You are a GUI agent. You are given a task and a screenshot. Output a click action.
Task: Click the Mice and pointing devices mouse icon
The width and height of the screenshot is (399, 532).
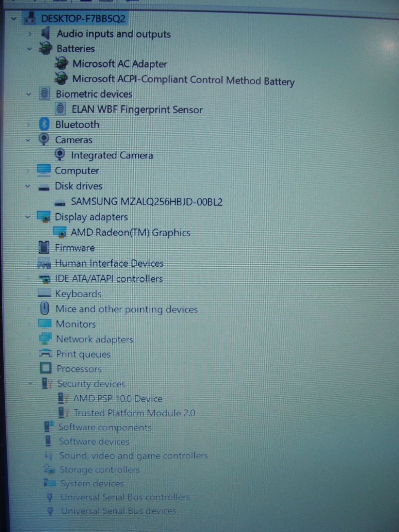tap(44, 308)
